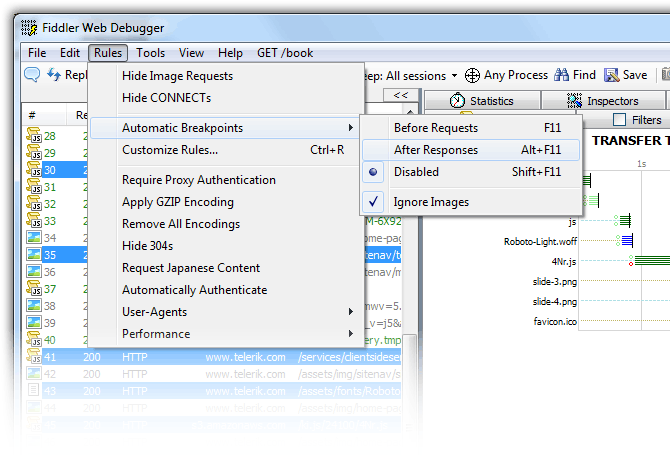The height and width of the screenshot is (470, 670).
Task: Click the Fiddler app icon in title bar
Action: (29, 28)
